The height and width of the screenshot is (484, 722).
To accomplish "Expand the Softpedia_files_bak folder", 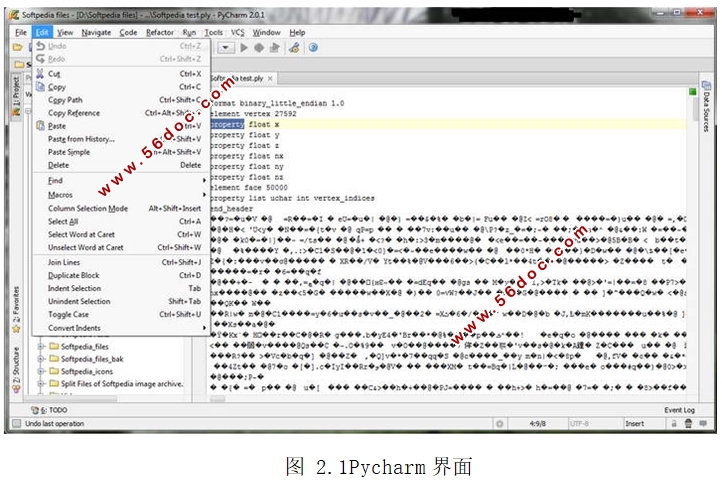I will point(41,359).
